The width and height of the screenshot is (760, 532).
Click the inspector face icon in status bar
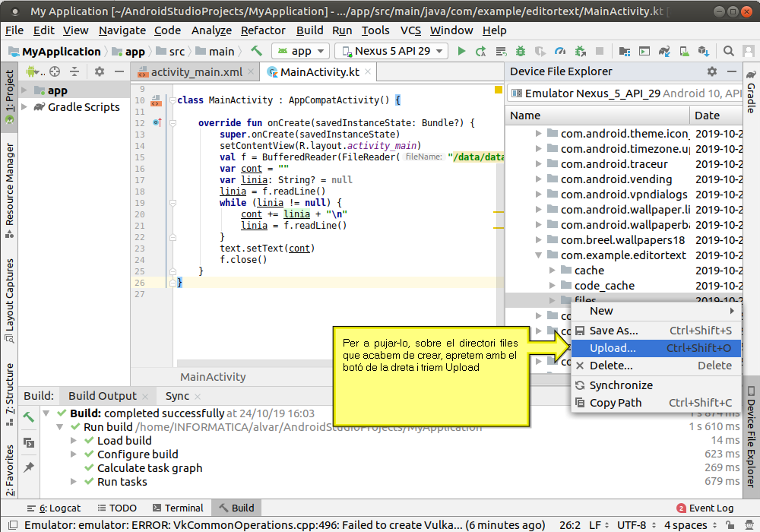[x=749, y=524]
